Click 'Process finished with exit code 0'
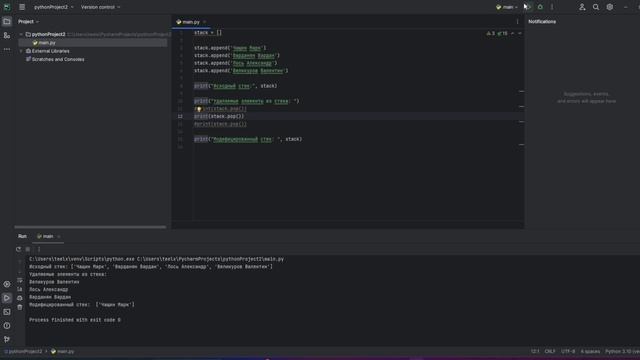This screenshot has width=640, height=360. [x=75, y=320]
